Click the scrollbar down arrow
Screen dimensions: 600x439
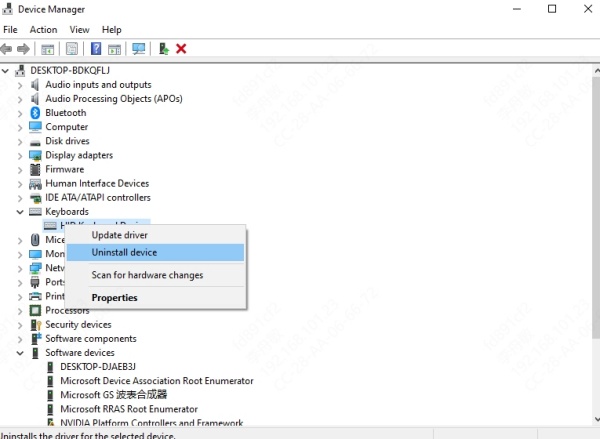click(597, 419)
